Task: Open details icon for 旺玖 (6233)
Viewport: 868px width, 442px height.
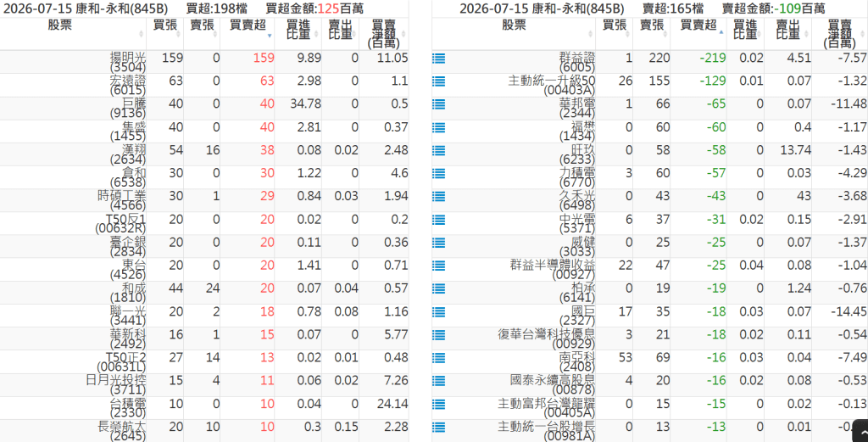Action: coord(438,151)
